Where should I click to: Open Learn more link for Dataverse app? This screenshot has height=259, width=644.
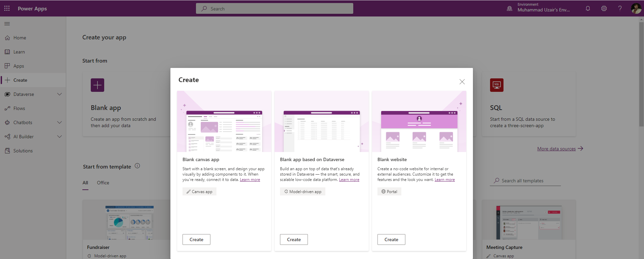pos(349,180)
